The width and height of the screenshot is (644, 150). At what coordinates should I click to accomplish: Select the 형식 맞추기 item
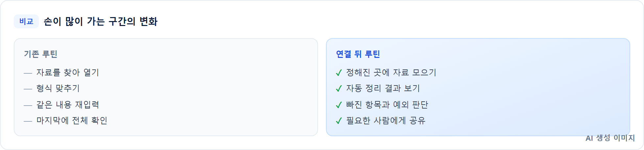[x=58, y=88]
